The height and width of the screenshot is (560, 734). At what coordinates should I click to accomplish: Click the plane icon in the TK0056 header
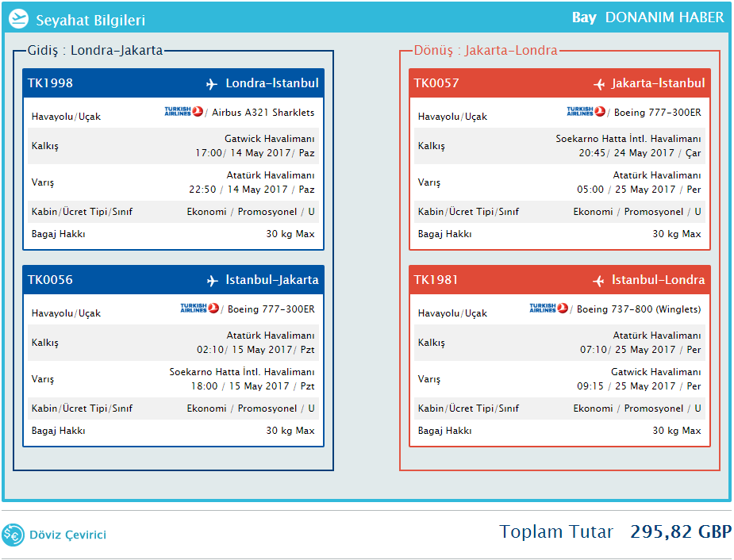(x=212, y=281)
